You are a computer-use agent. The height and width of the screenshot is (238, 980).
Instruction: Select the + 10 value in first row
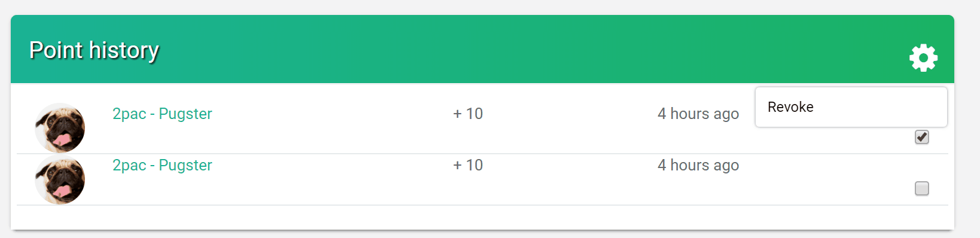(x=468, y=114)
